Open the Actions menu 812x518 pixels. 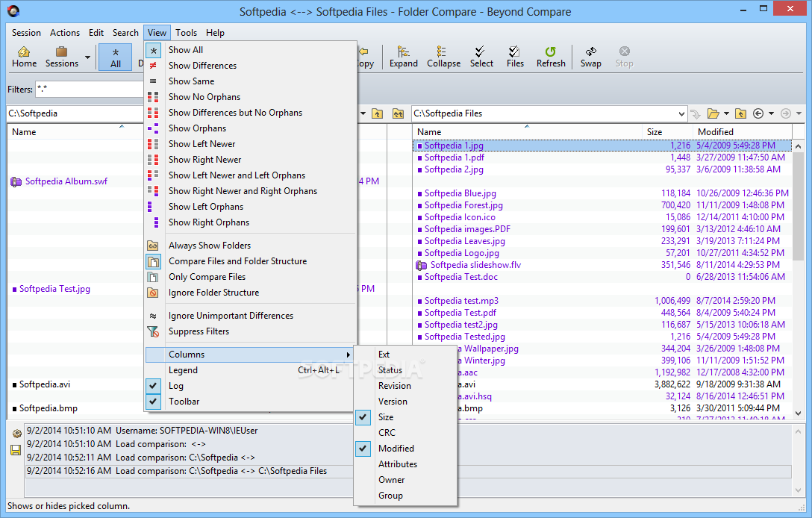point(65,33)
